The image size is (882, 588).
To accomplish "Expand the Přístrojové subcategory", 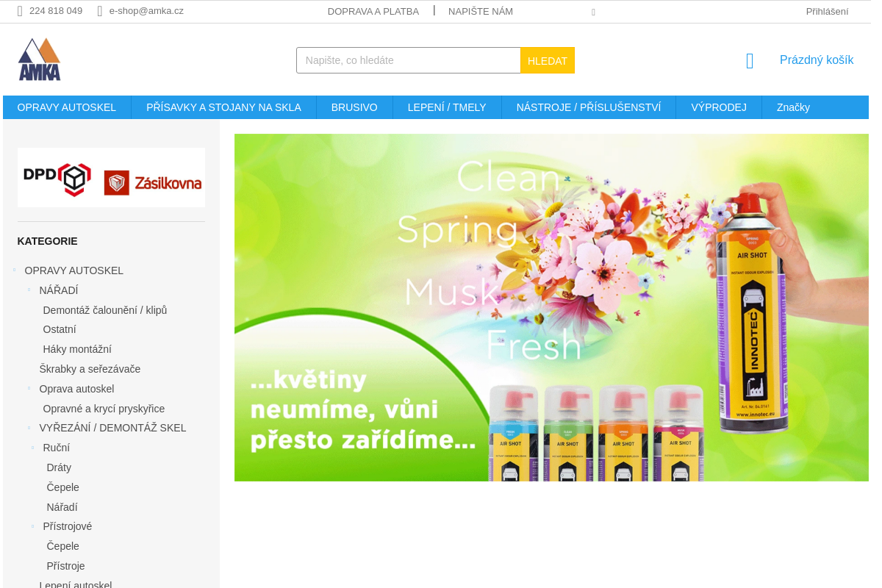I will tap(32, 526).
